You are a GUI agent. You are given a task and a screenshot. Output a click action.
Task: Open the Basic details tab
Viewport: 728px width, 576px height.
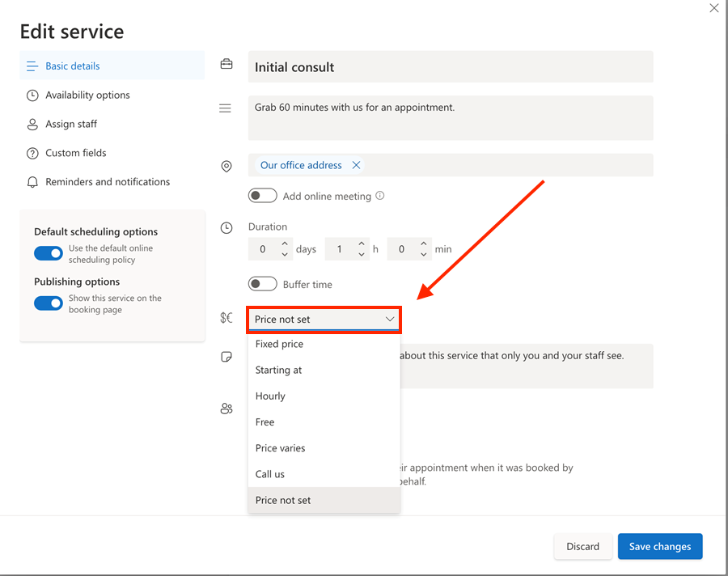click(x=112, y=66)
